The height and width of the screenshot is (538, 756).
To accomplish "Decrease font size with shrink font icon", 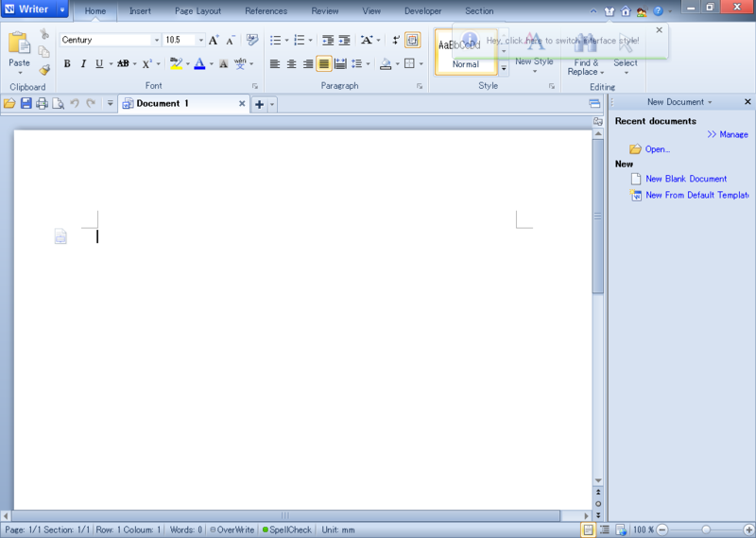I will (x=231, y=40).
